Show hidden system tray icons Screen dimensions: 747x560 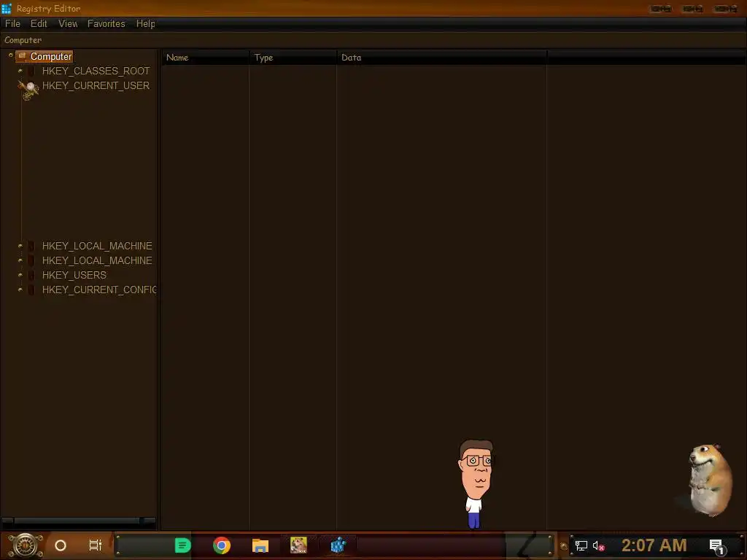(564, 545)
